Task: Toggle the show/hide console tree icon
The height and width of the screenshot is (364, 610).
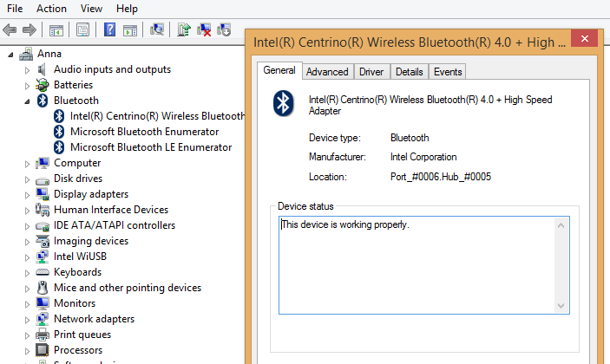Action: 56,30
